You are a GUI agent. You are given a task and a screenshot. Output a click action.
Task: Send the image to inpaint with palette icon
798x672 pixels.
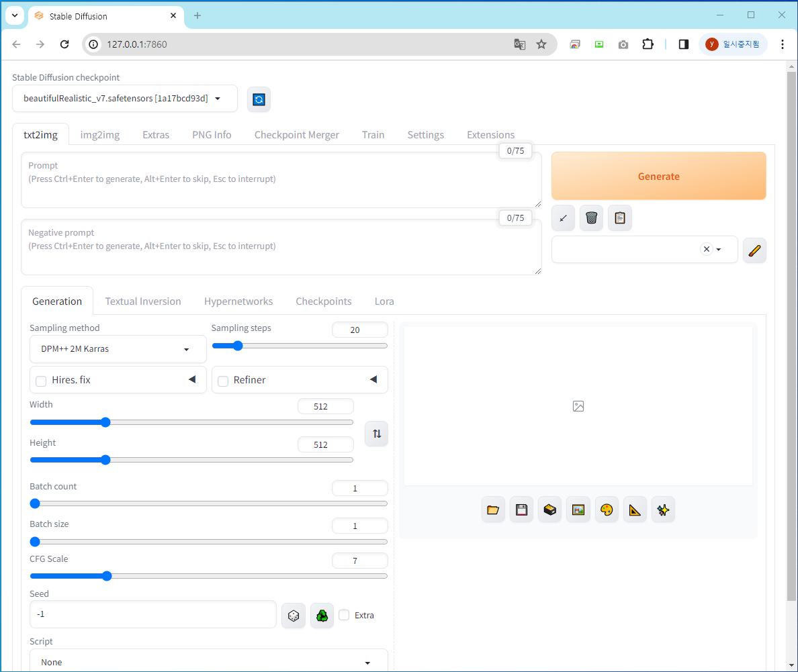pos(607,510)
